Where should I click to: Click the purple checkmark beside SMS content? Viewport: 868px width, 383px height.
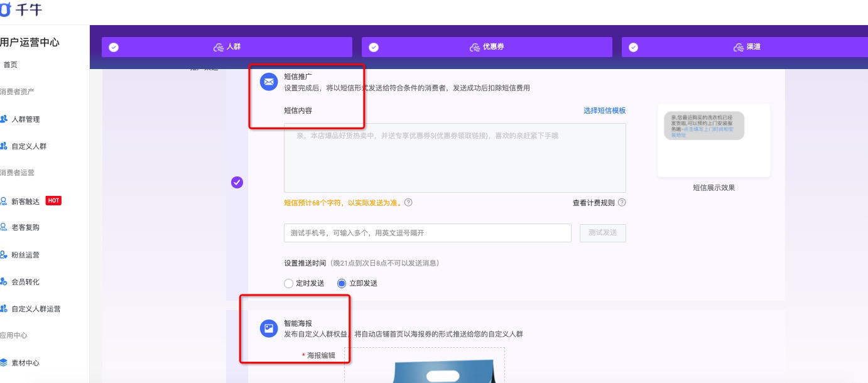pyautogui.click(x=237, y=182)
